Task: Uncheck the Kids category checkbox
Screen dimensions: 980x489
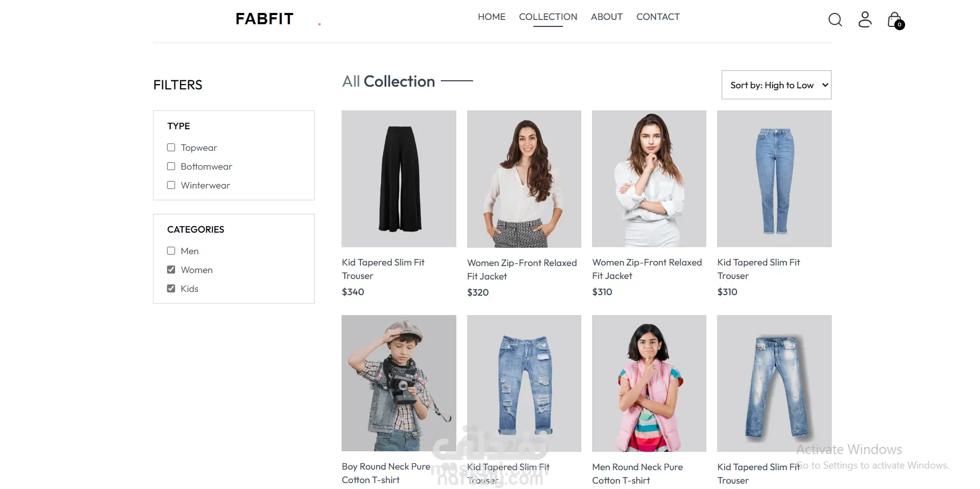Action: coord(171,289)
